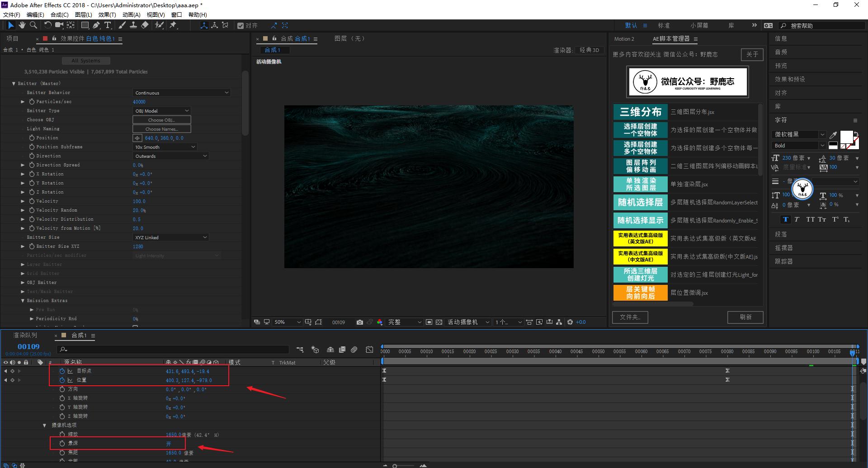The width and height of the screenshot is (868, 468).
Task: Open the 效果(T) menu
Action: point(107,14)
